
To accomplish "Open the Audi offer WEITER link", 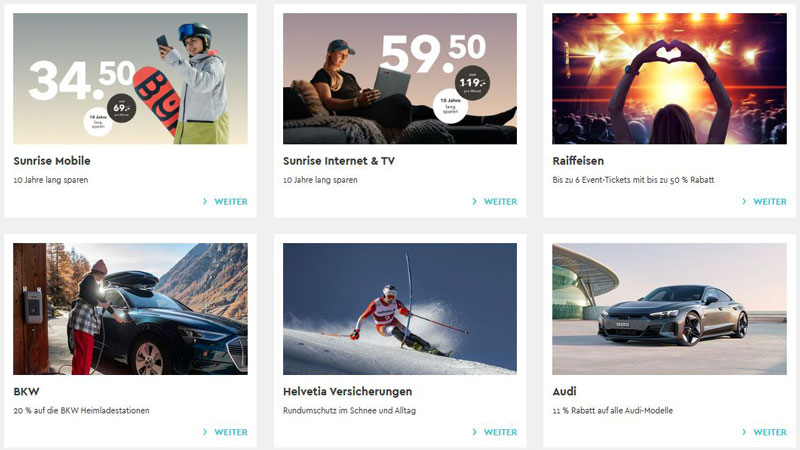I will 770,432.
